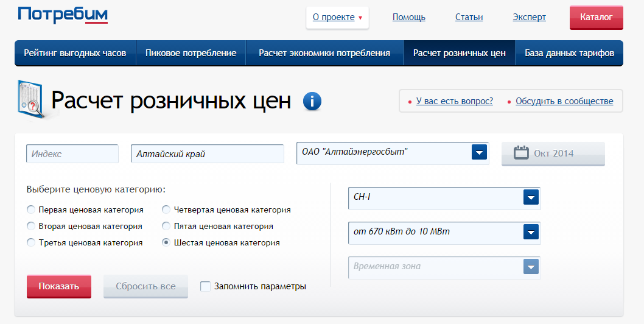644x324 pixels.
Task: Enable the Запомнить параметры checkbox
Action: (x=205, y=286)
